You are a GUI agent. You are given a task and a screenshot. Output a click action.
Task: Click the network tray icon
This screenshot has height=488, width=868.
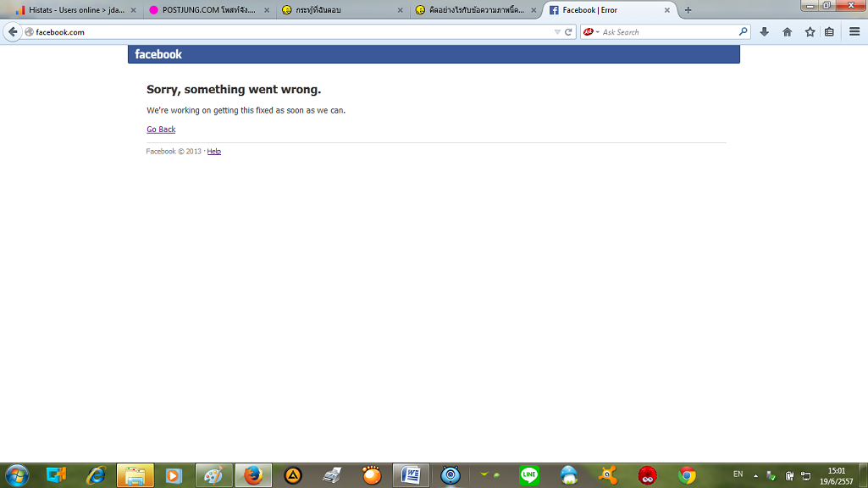(805, 476)
